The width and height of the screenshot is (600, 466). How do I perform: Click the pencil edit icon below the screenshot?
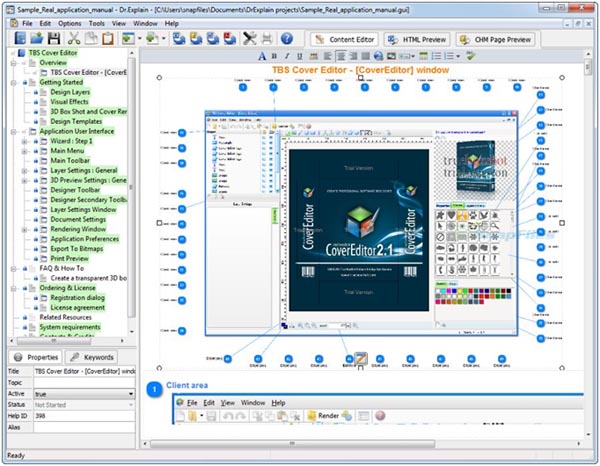click(x=361, y=358)
